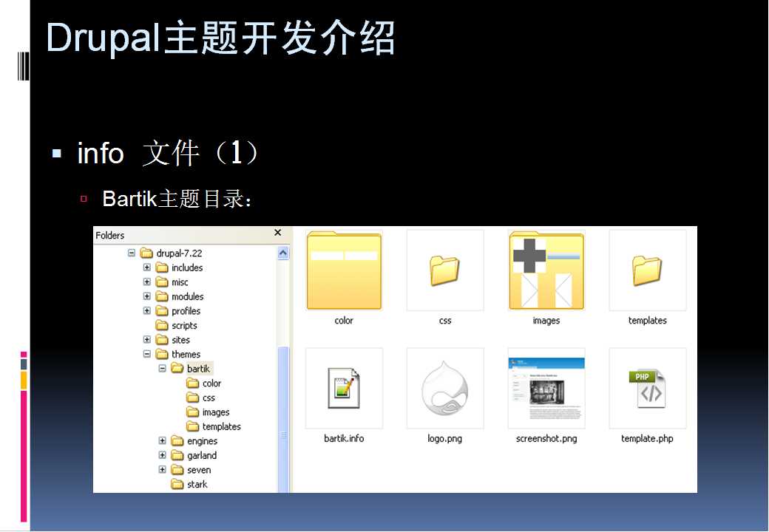The image size is (769, 532).
Task: Click the misc folder icon in tree
Action: pos(162,282)
